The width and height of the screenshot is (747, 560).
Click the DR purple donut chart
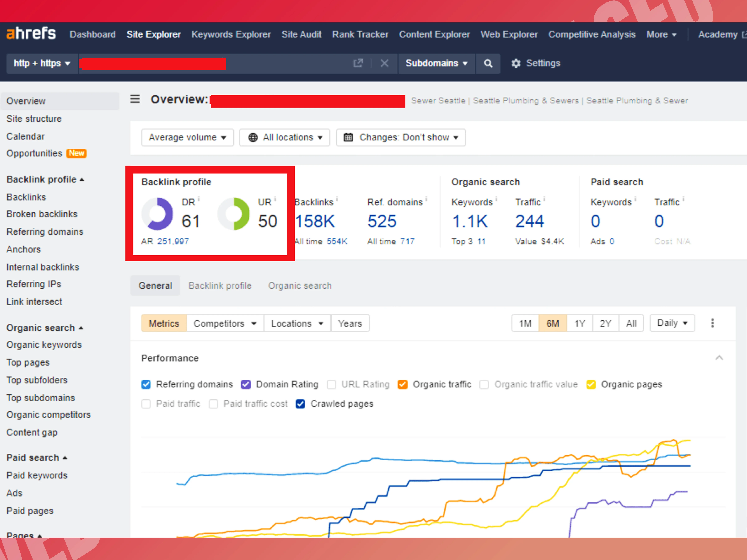click(x=157, y=214)
